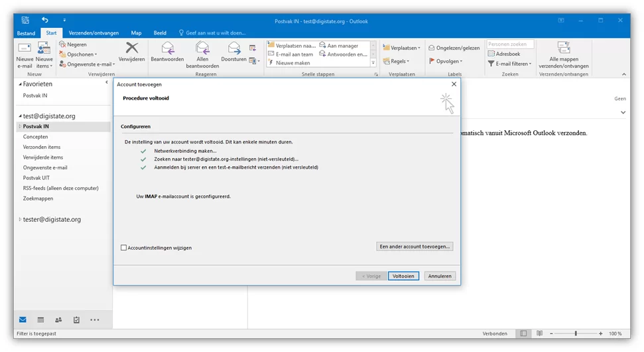Click the Annuleren button

pos(440,276)
